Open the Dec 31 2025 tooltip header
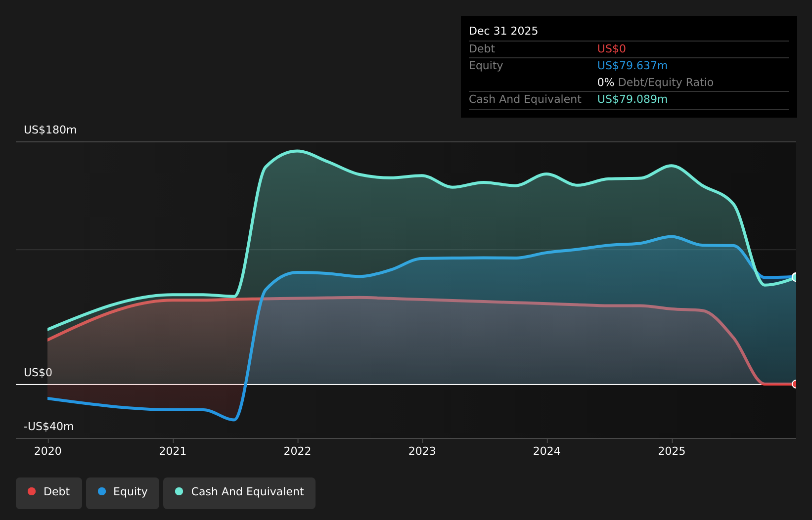This screenshot has width=812, height=520. point(503,31)
